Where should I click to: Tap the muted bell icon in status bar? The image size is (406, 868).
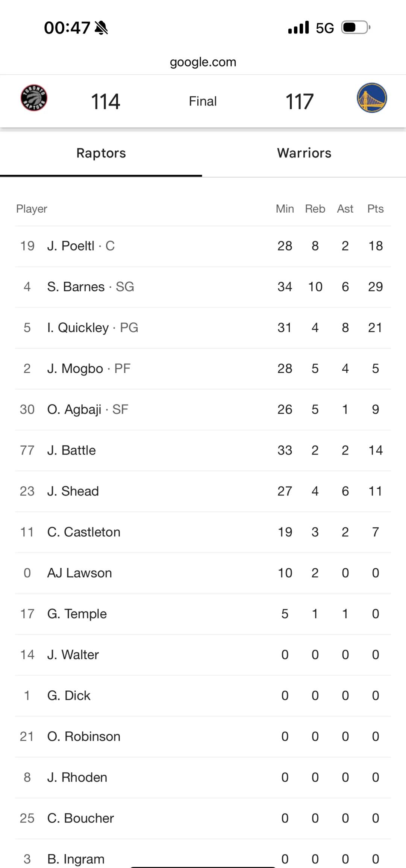(x=101, y=28)
